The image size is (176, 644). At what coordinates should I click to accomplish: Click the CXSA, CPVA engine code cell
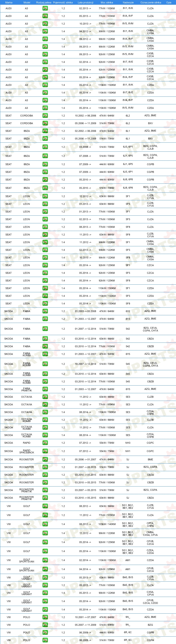click(150, 593)
